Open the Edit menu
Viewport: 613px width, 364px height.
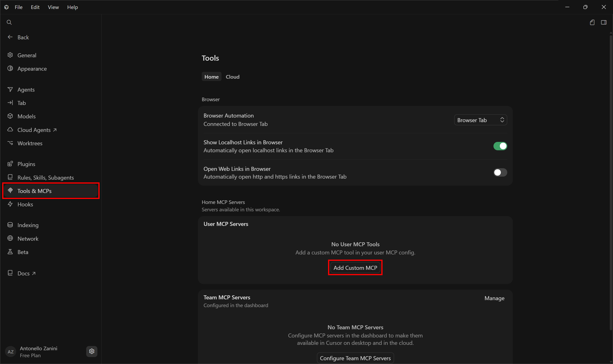coord(35,7)
